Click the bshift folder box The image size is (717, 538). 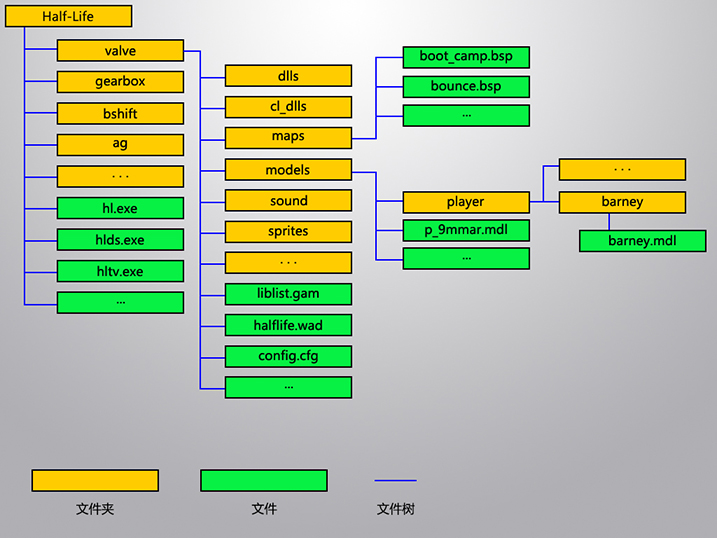pos(120,113)
